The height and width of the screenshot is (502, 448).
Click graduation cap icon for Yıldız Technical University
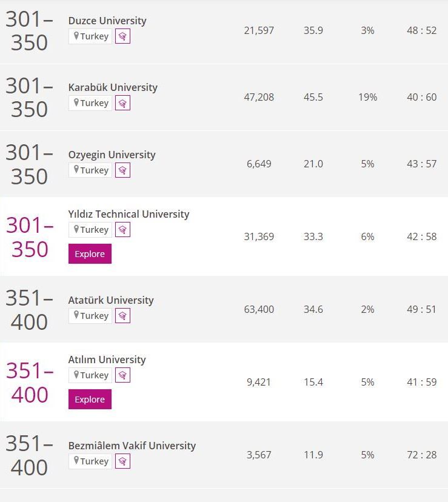(x=122, y=230)
